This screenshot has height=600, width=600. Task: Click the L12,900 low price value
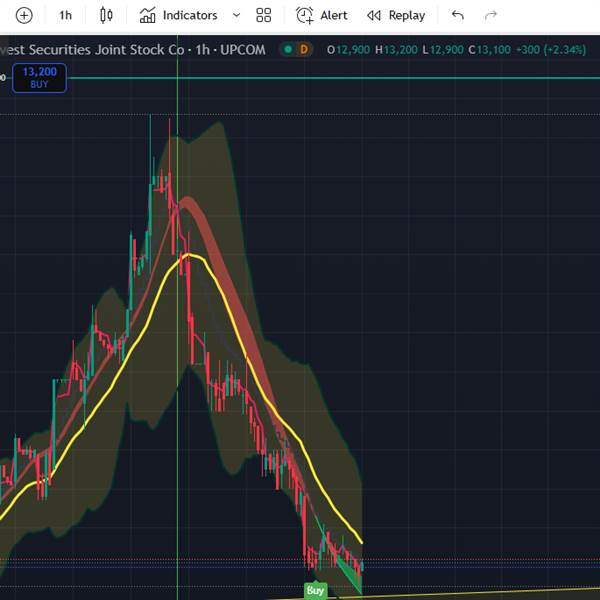(x=443, y=50)
